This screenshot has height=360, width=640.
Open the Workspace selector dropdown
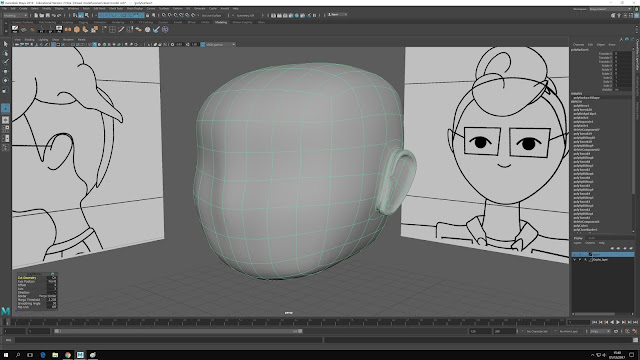610,9
